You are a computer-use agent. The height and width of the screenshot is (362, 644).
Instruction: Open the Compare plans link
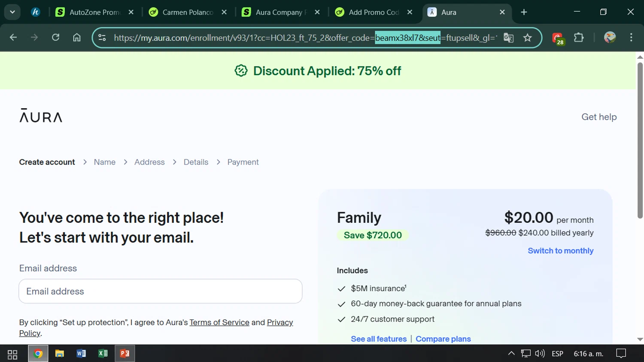pyautogui.click(x=443, y=339)
